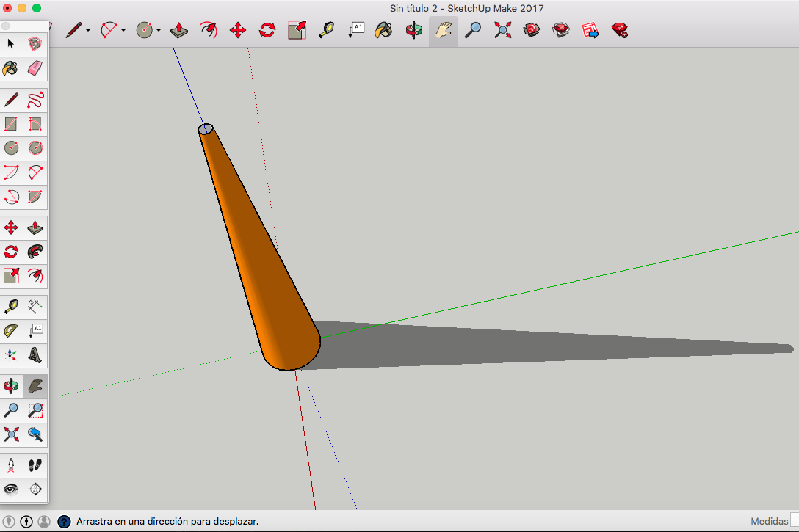Select the Protractor tool
The width and height of the screenshot is (799, 532).
pyautogui.click(x=11, y=331)
